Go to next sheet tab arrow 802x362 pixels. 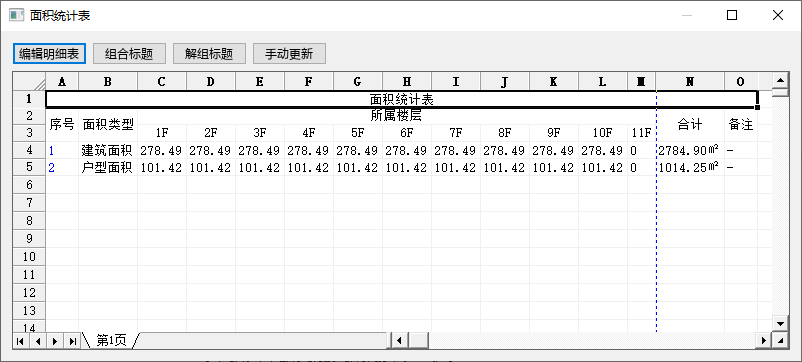(54, 341)
